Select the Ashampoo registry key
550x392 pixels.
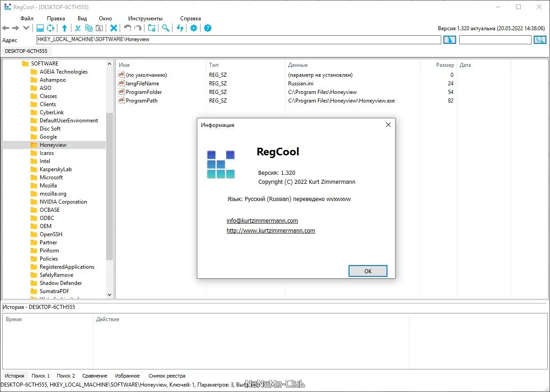(52, 80)
